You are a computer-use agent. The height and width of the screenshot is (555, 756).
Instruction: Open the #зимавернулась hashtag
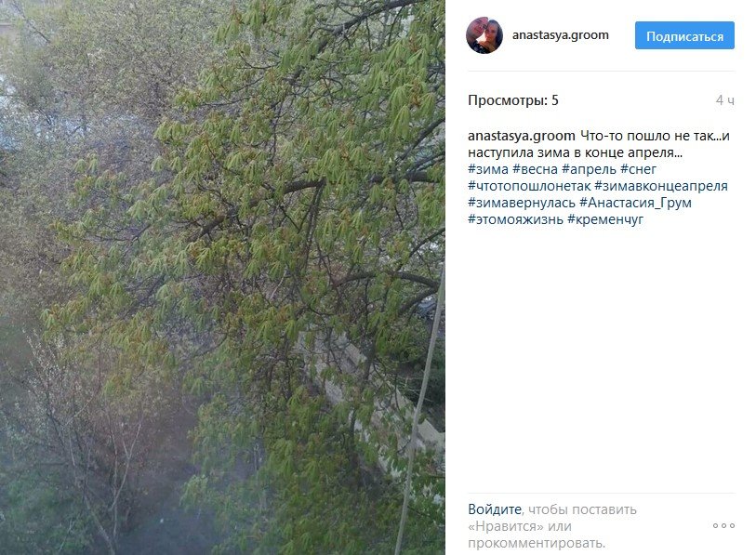point(522,203)
